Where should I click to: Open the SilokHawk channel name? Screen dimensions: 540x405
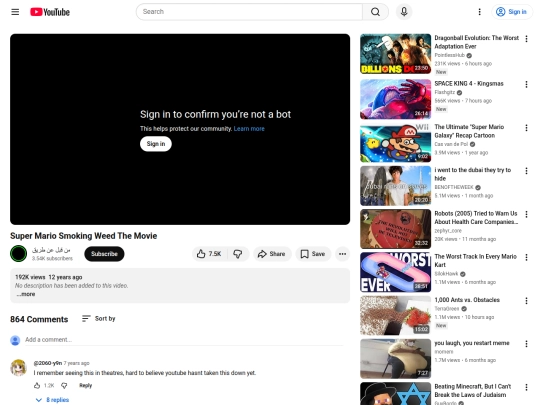tap(446, 274)
